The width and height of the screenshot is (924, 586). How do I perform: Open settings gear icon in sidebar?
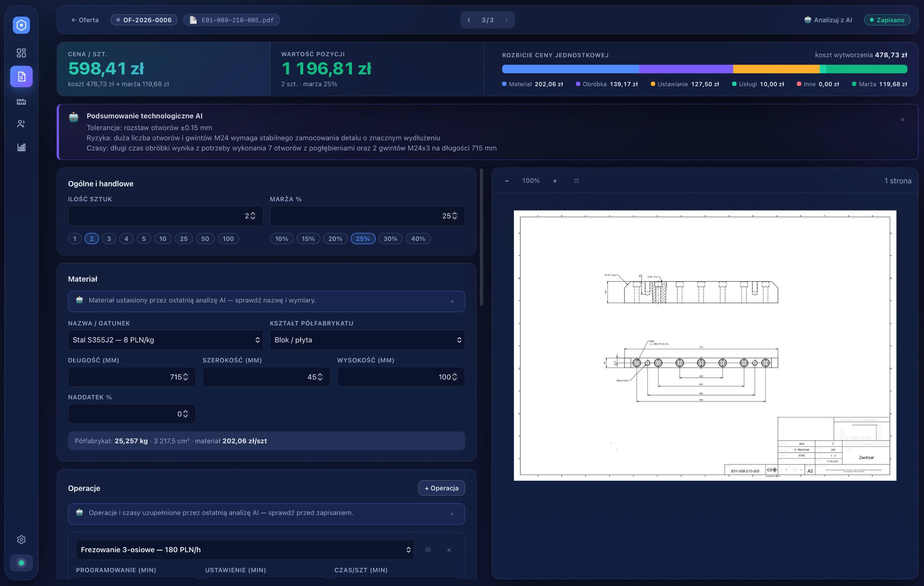click(x=21, y=539)
